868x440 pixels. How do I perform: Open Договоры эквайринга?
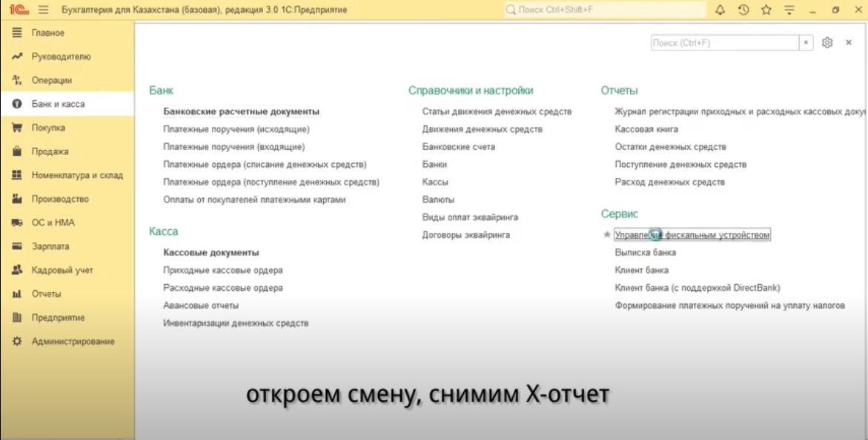point(466,235)
